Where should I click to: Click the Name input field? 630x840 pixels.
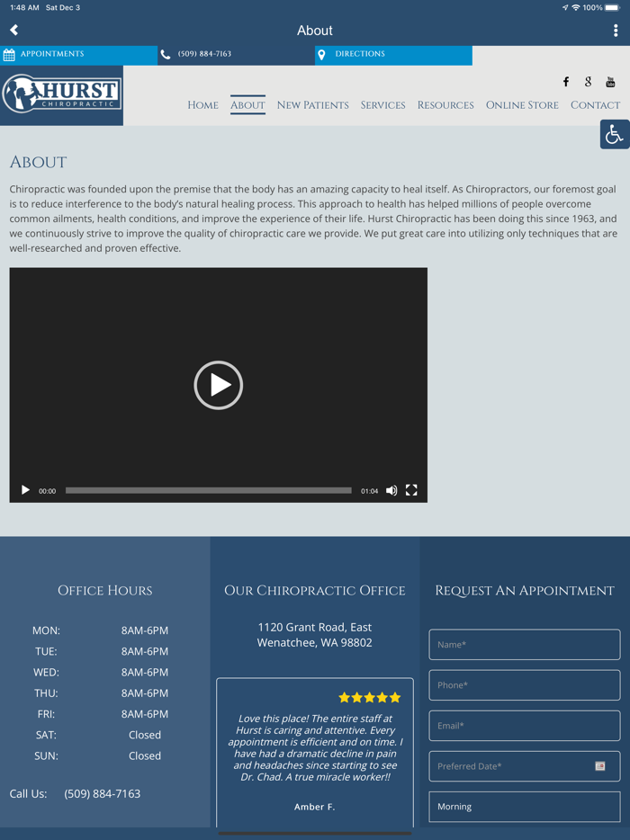pyautogui.click(x=525, y=645)
